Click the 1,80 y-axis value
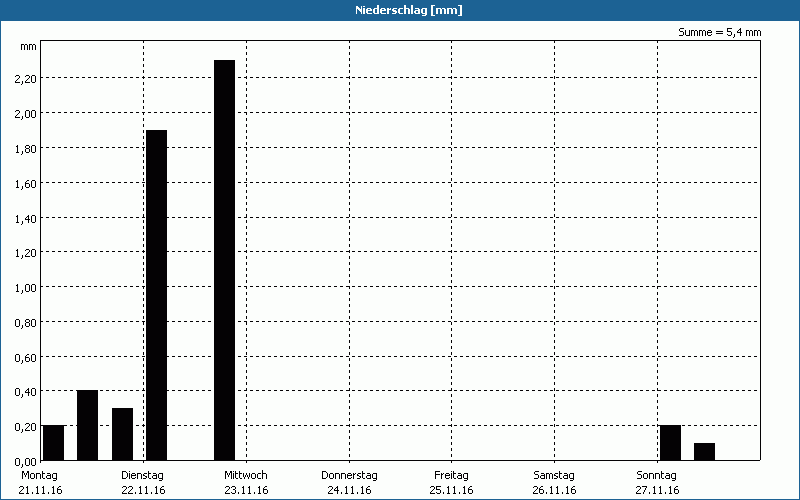 pyautogui.click(x=25, y=148)
